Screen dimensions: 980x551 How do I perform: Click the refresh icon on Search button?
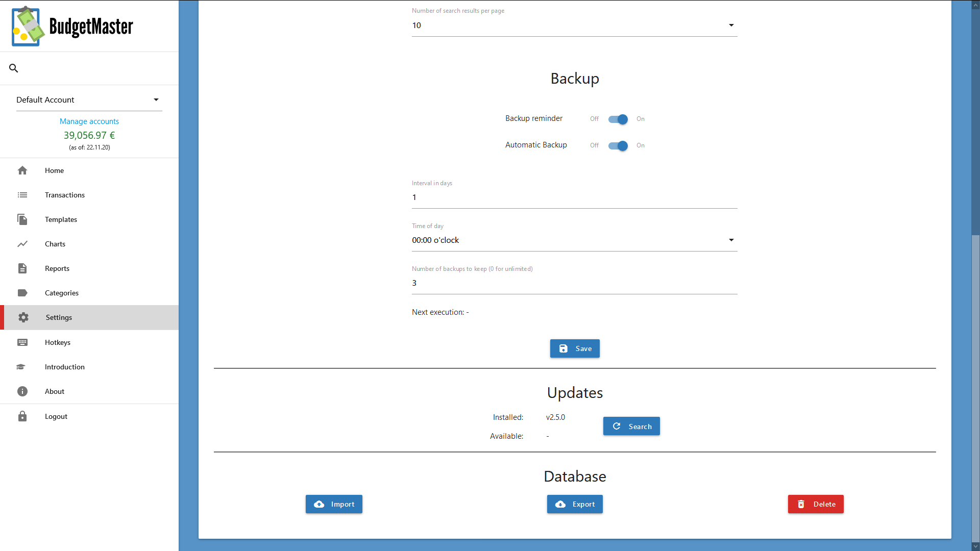(x=617, y=426)
